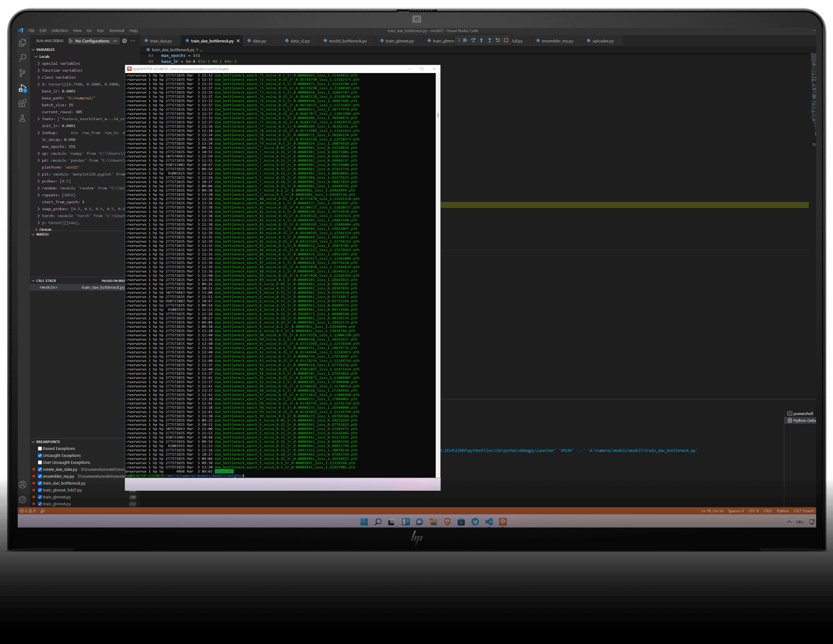Step Out in the debug toolbar
833x644 pixels.
(489, 41)
